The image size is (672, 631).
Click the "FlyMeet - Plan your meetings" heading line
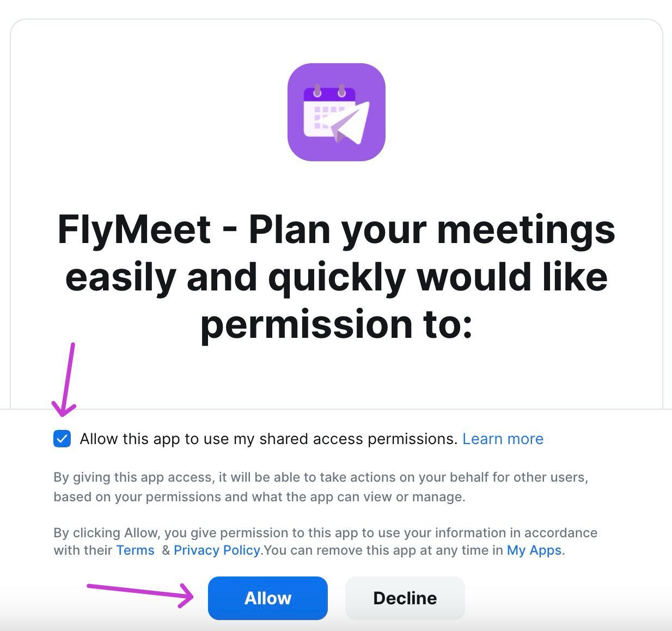[x=336, y=229]
